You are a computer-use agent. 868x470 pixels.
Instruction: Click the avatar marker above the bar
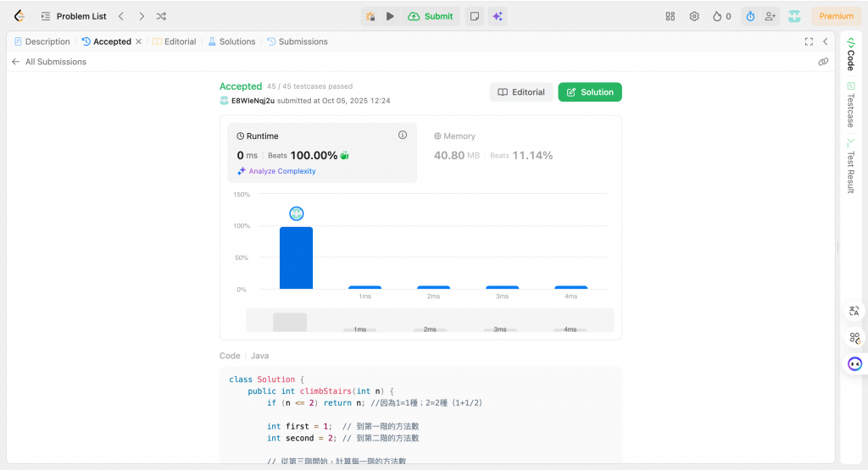click(297, 213)
